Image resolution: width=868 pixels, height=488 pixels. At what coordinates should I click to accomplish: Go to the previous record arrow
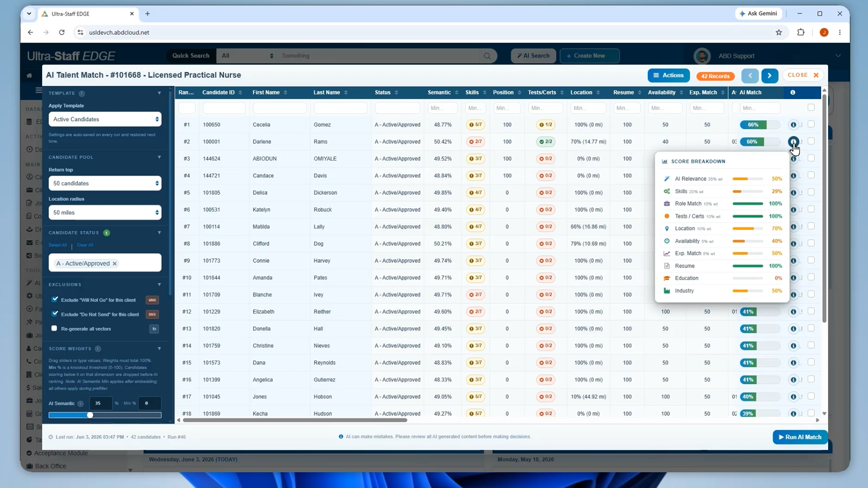tap(750, 75)
